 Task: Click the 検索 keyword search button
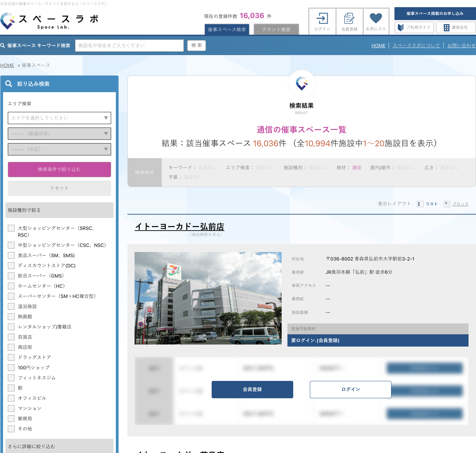196,45
